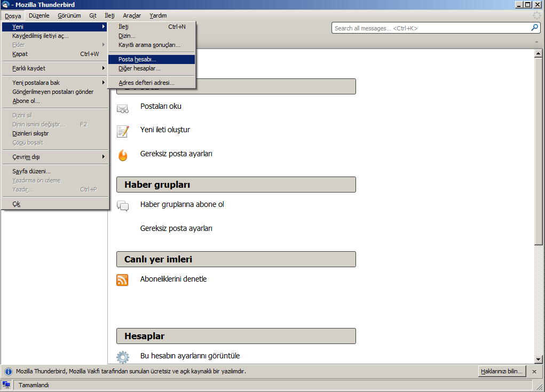Open the İleti menu in menu bar
Viewport: 545px width, 392px height.
tap(109, 15)
